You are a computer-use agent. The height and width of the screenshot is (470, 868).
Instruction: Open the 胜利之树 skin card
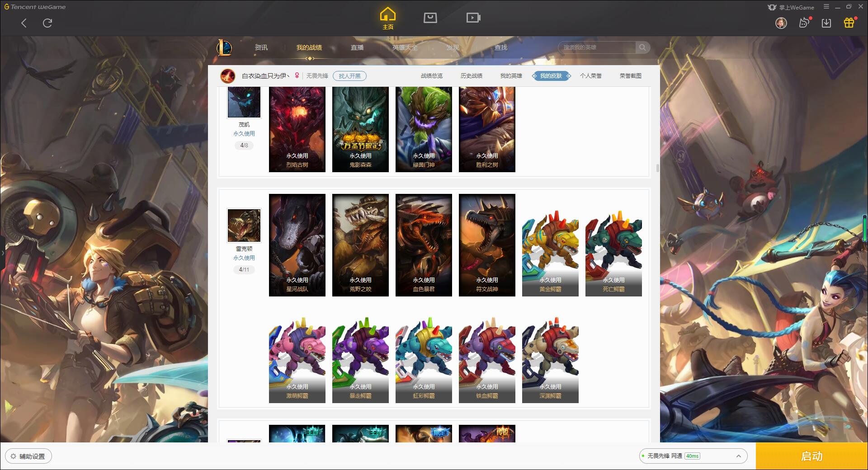pos(487,129)
